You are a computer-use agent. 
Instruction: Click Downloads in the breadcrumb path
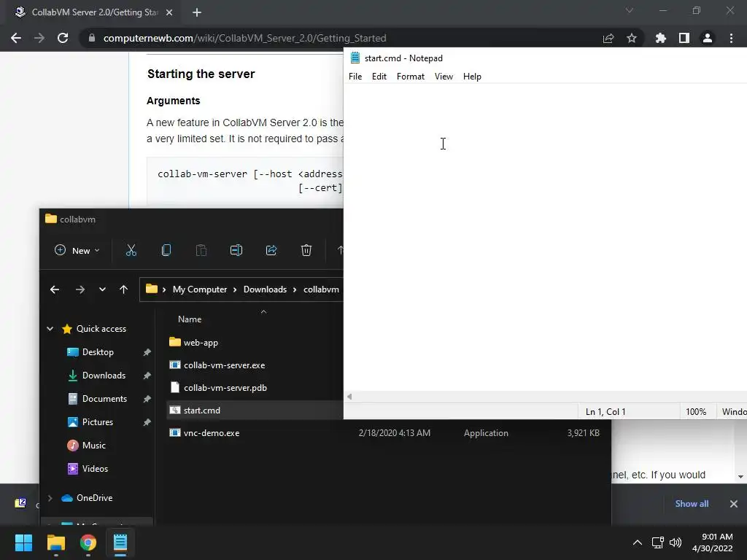pos(265,289)
